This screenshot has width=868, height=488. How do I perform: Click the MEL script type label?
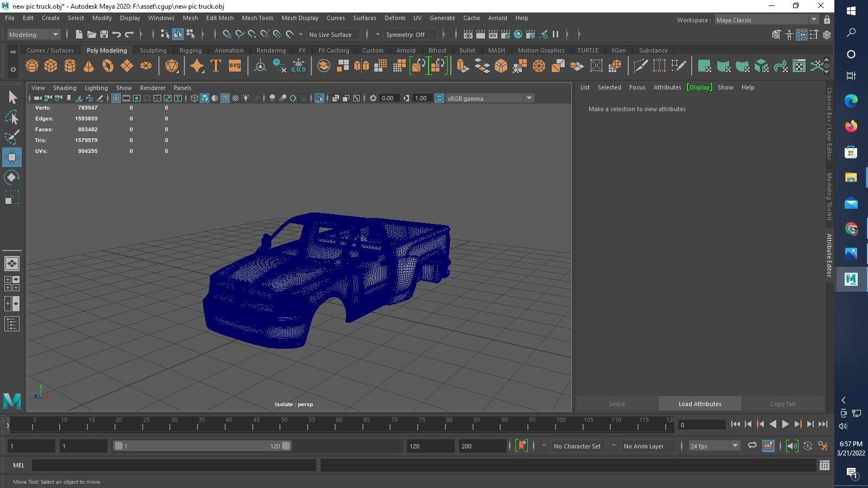tap(18, 465)
